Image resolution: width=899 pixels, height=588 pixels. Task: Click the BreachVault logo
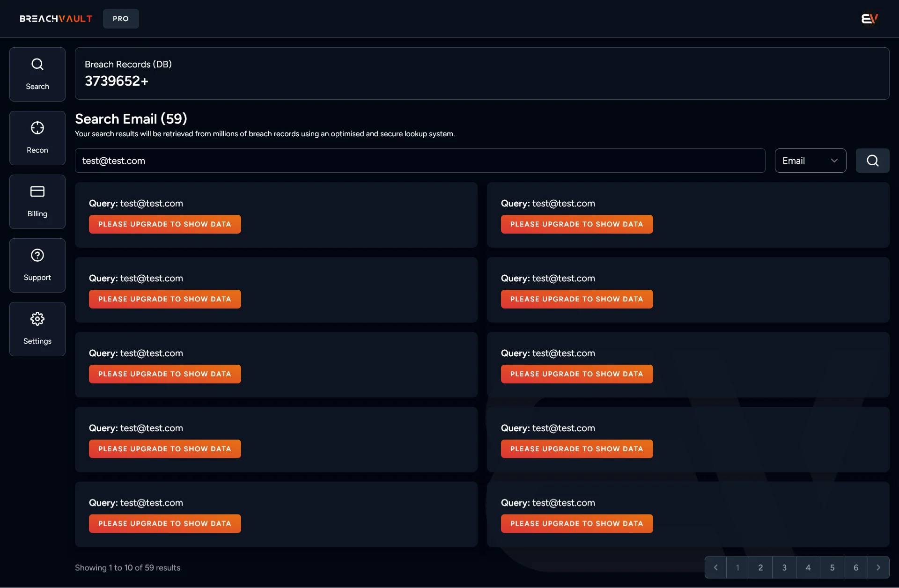pos(55,18)
